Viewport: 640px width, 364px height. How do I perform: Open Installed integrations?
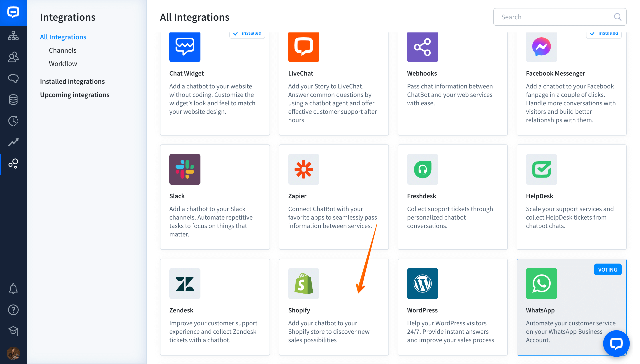coord(72,81)
